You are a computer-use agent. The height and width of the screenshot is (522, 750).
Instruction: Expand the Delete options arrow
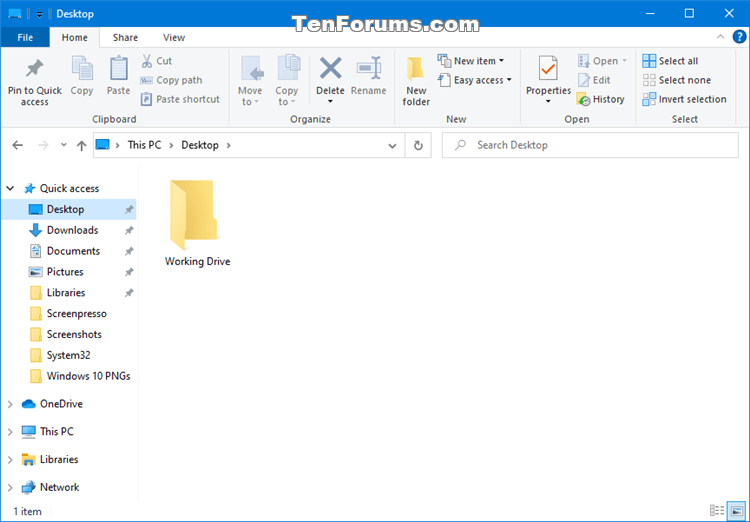pos(331,102)
